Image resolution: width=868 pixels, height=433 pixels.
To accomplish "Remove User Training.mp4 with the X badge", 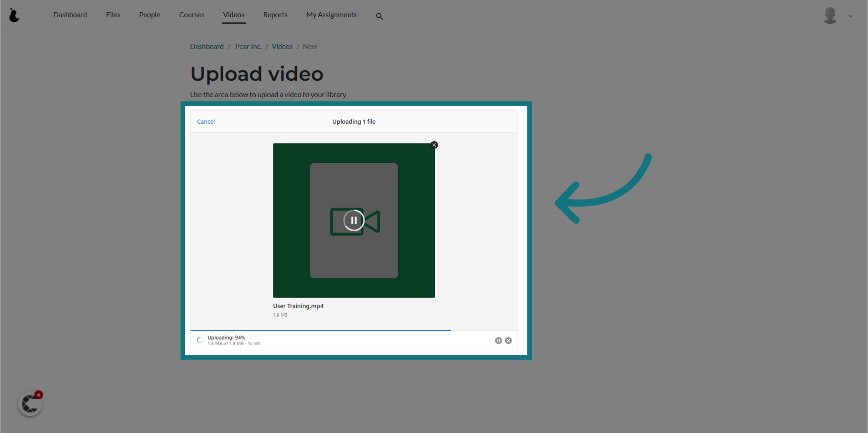I will (x=434, y=145).
